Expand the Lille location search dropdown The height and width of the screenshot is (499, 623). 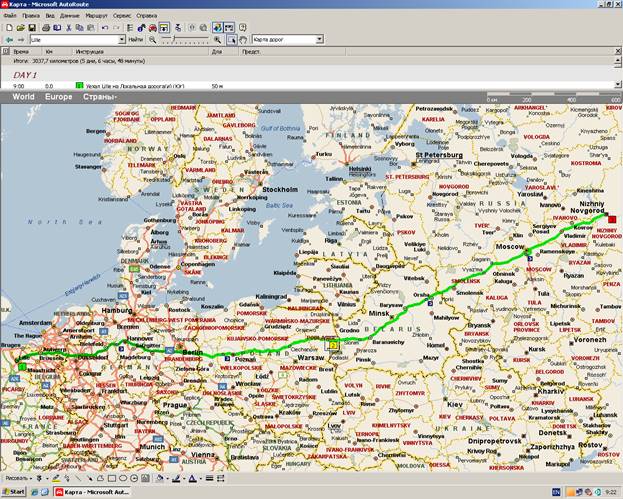coord(120,39)
